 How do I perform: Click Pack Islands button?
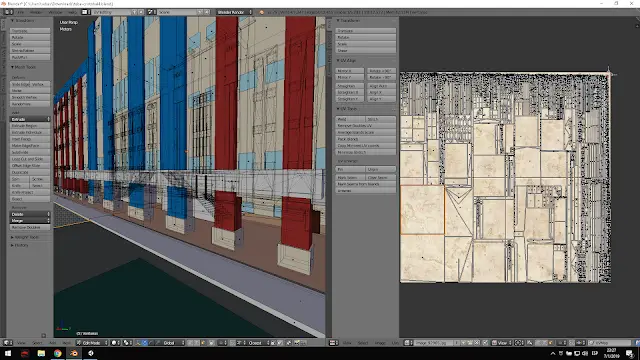click(x=365, y=139)
